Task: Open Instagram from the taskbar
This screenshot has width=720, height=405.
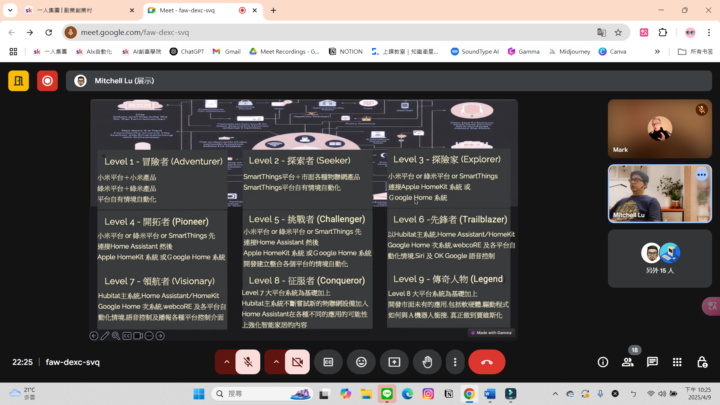Action: coord(428,394)
